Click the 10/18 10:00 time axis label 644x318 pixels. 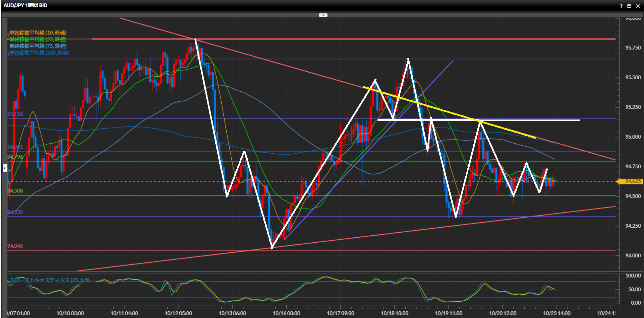pos(395,313)
